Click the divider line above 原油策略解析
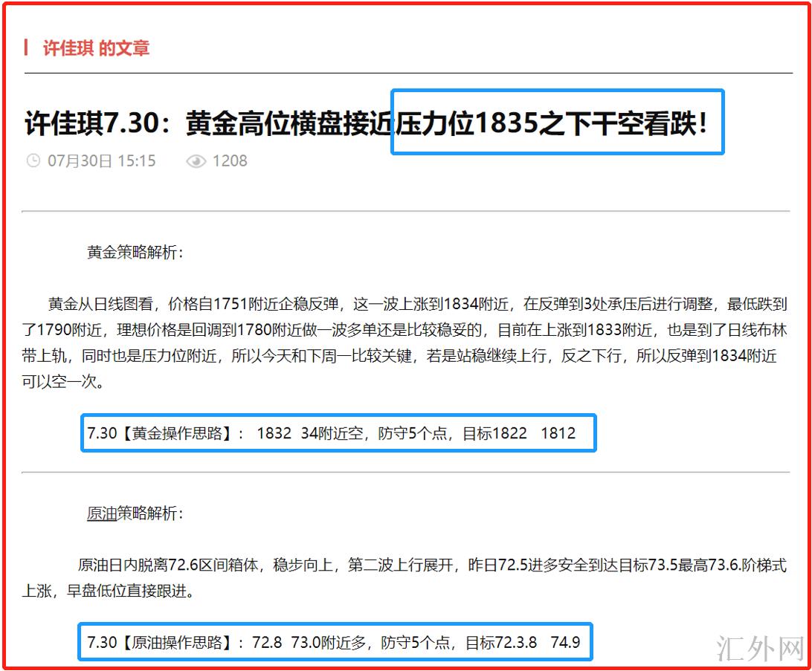This screenshot has width=812, height=671. click(405, 472)
